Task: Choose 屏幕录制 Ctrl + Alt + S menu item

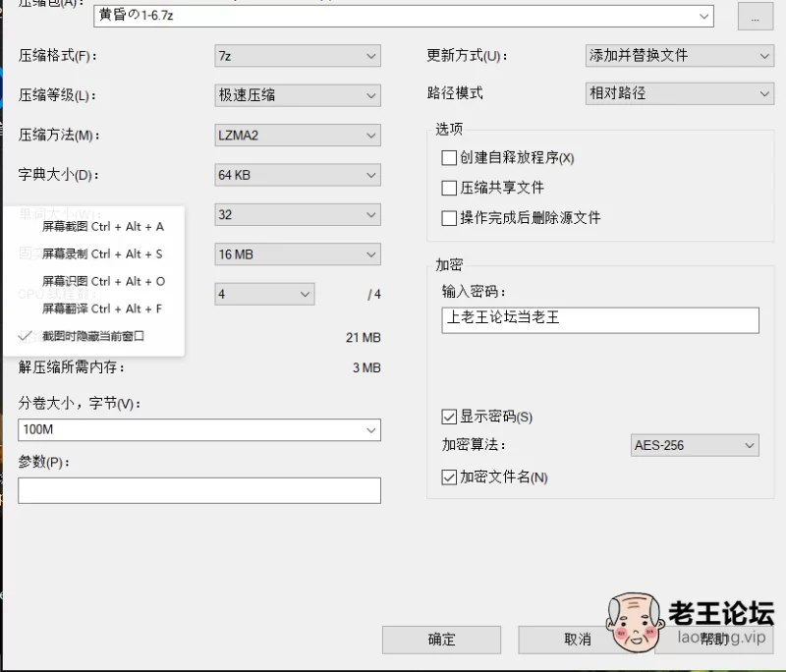Action: click(102, 254)
